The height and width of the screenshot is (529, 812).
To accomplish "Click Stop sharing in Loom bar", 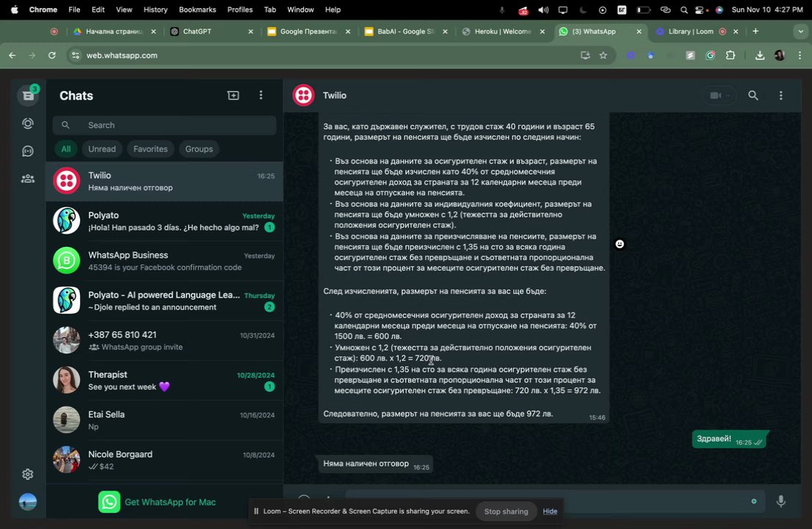I will pos(506,511).
